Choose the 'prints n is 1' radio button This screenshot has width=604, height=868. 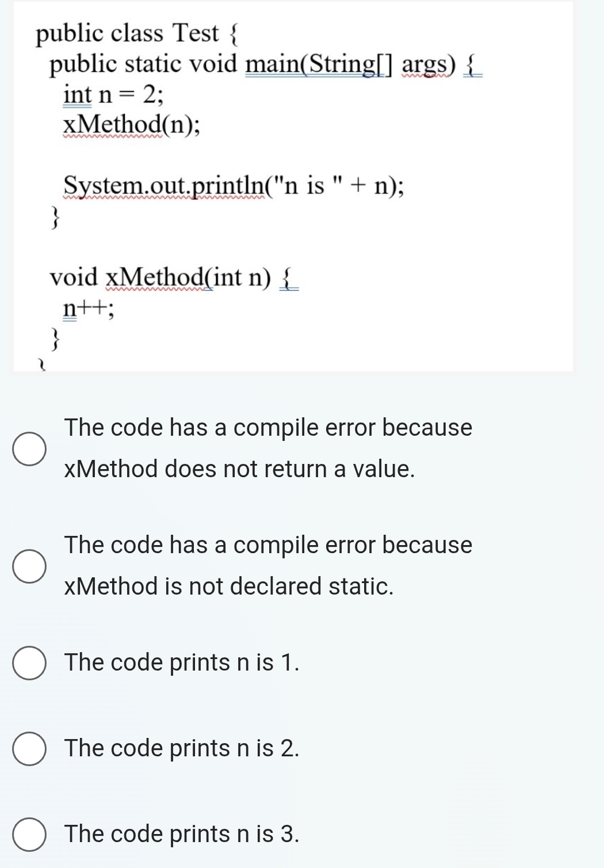pos(29,663)
